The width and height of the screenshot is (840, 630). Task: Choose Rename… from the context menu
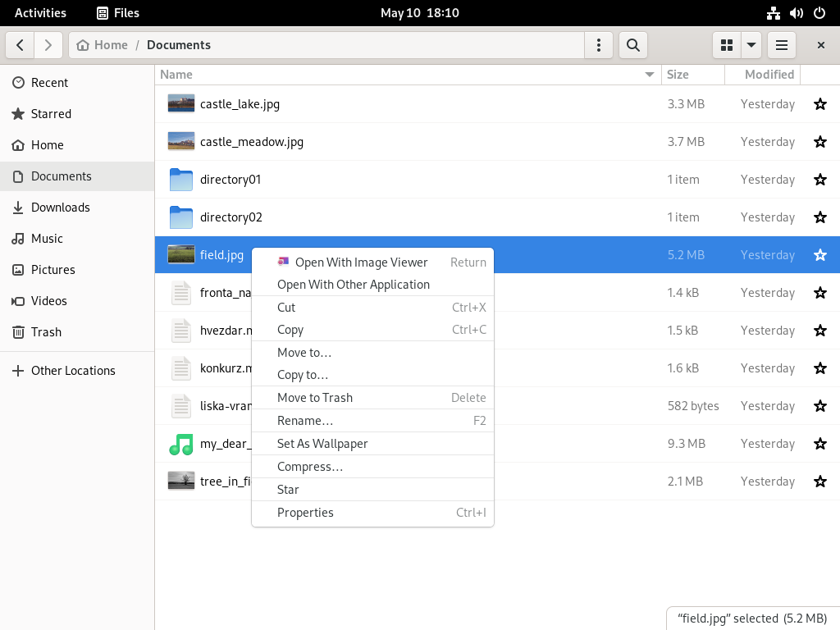[373, 421]
